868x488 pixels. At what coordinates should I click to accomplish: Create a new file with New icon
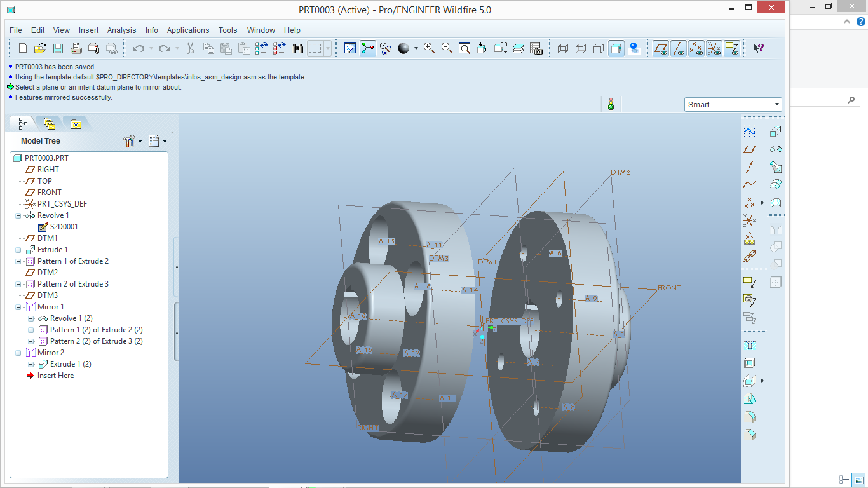click(x=22, y=48)
